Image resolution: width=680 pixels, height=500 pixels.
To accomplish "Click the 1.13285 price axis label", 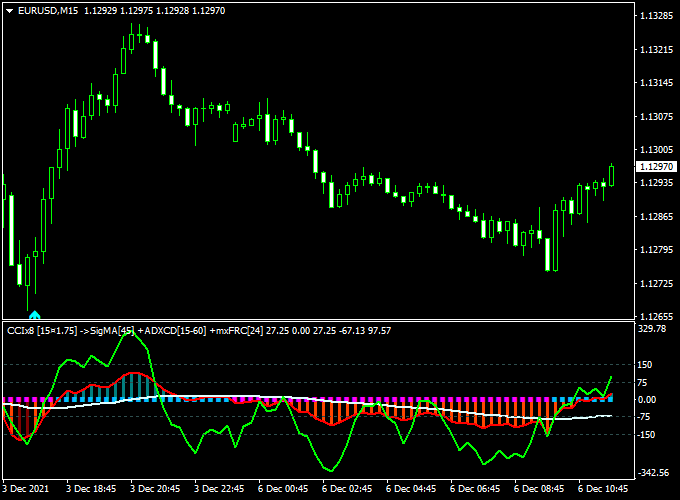I will coord(657,16).
